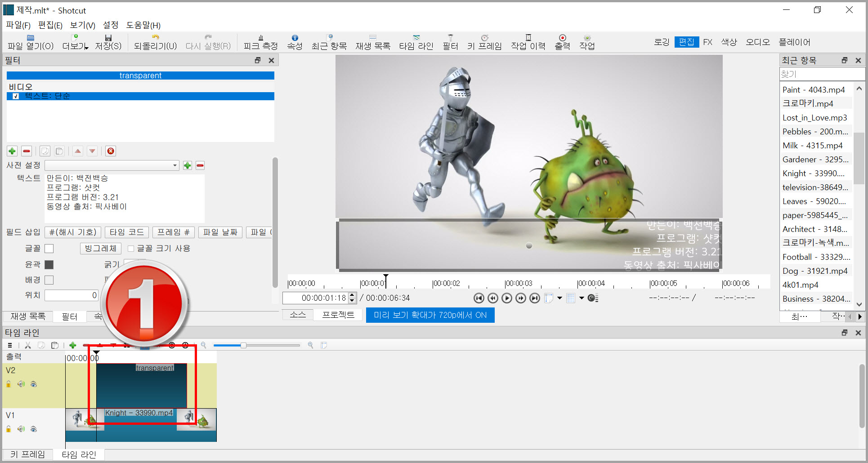Screen dimensions: 868x463
Task: Add a filter with the green plus
Action: coord(12,151)
